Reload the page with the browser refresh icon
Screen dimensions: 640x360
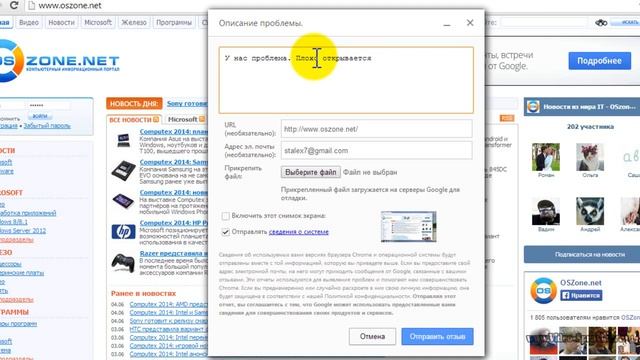click(13, 6)
